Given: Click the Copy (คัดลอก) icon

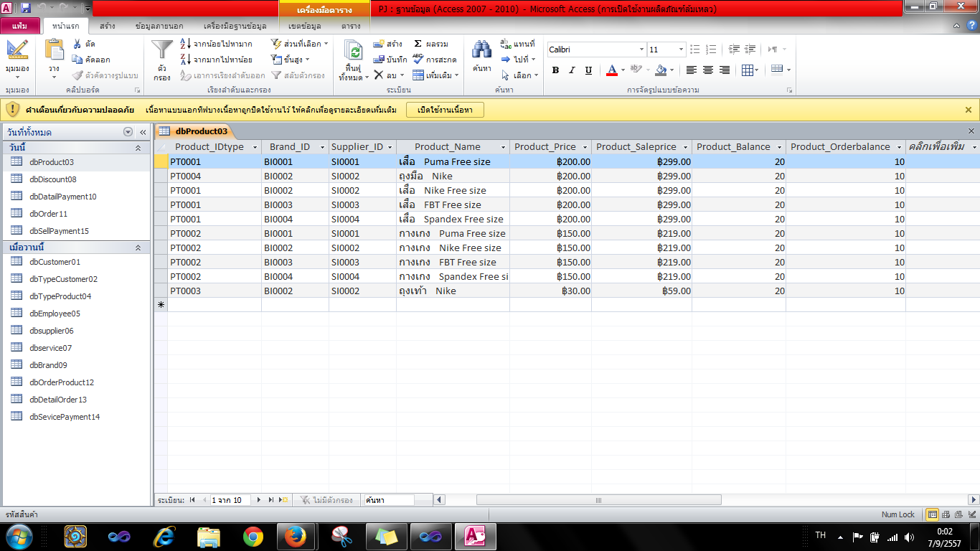Looking at the screenshot, I should (77, 60).
